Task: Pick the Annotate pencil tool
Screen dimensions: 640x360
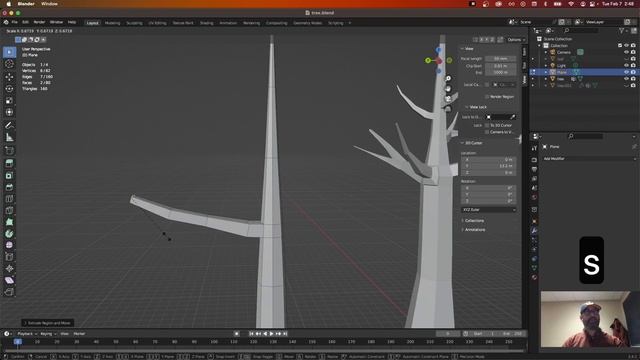Action: pyautogui.click(x=9, y=125)
